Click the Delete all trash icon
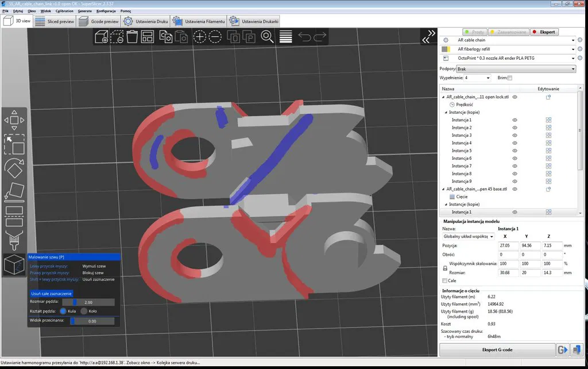This screenshot has height=369, width=588. [132, 37]
